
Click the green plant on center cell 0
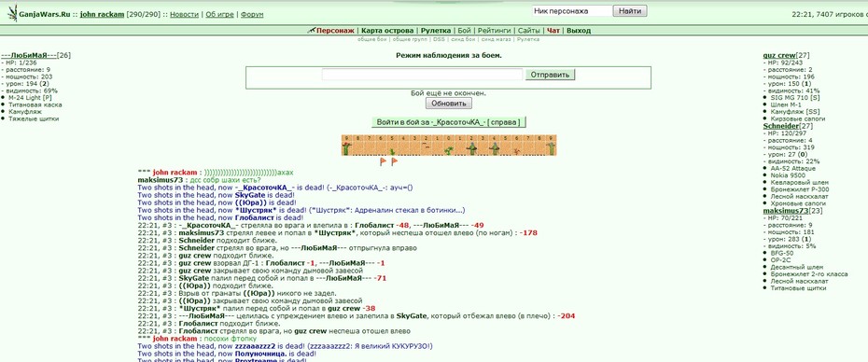tap(449, 149)
